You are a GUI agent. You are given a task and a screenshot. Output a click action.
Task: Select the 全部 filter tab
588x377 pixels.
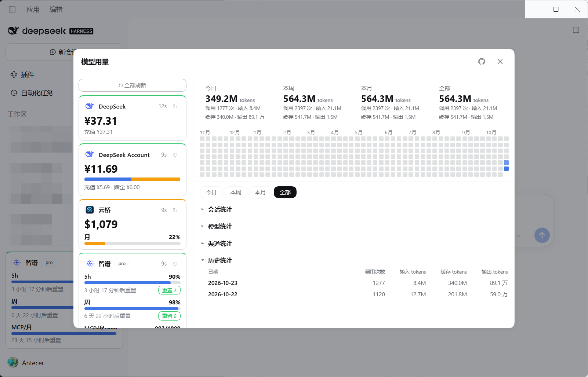pos(285,192)
